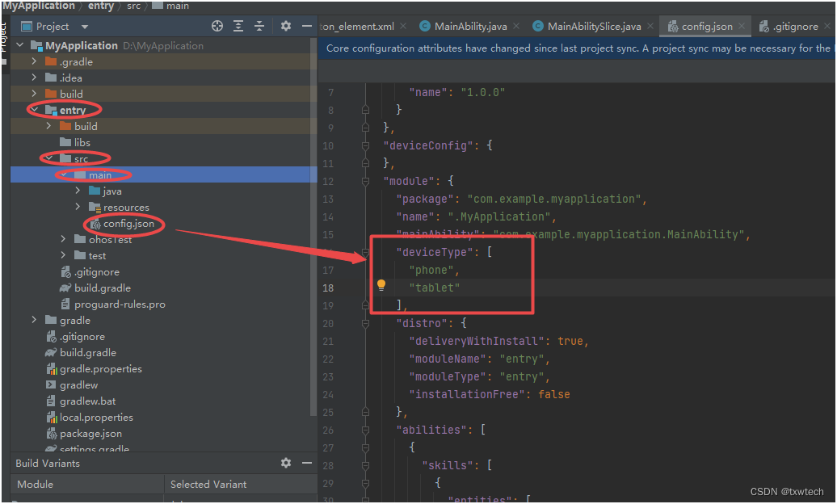The height and width of the screenshot is (504, 837).
Task: Open the Project view dropdown
Action: click(85, 26)
